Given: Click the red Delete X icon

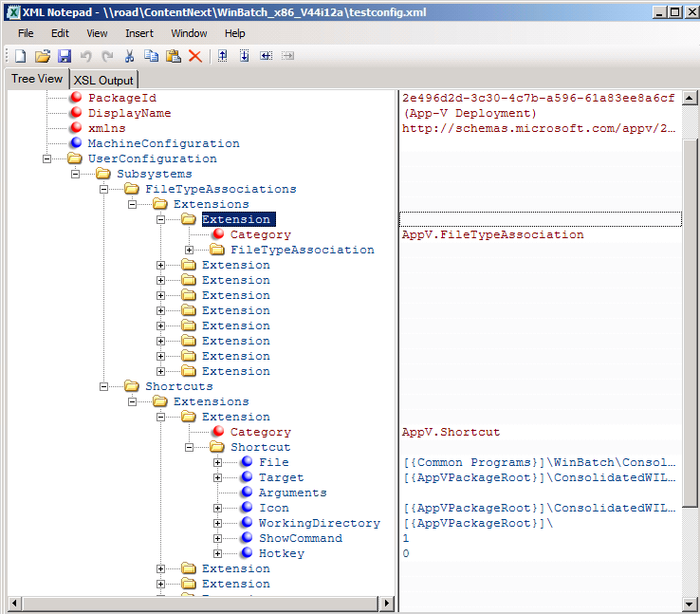Looking at the screenshot, I should 195,56.
